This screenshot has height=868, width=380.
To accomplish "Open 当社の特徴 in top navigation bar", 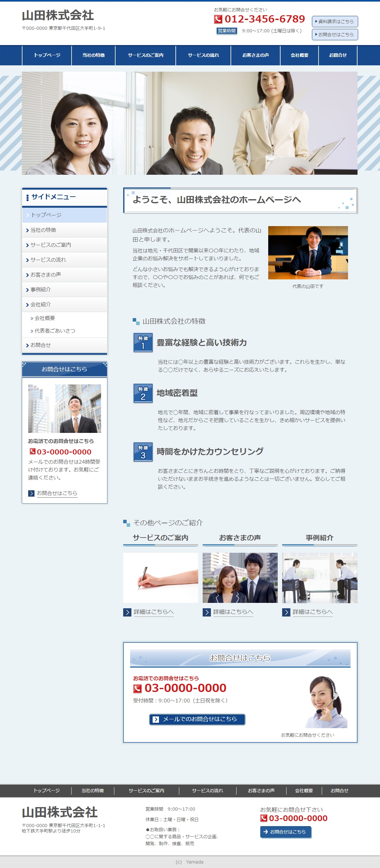I will tap(93, 55).
